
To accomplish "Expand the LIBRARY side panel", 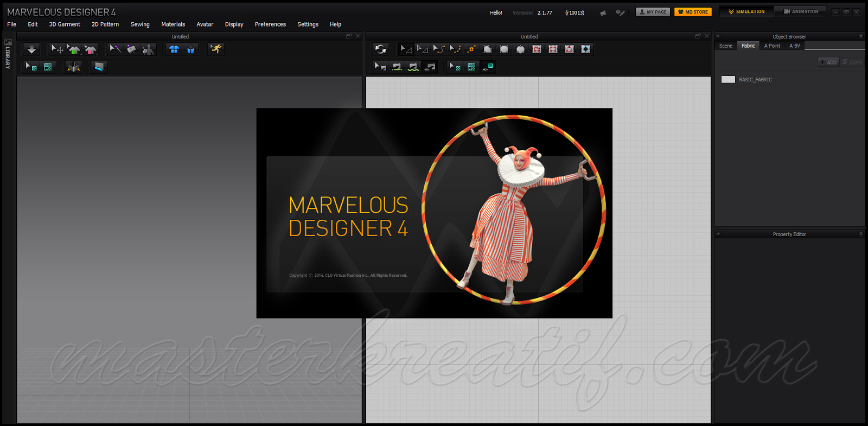I will click(x=8, y=54).
